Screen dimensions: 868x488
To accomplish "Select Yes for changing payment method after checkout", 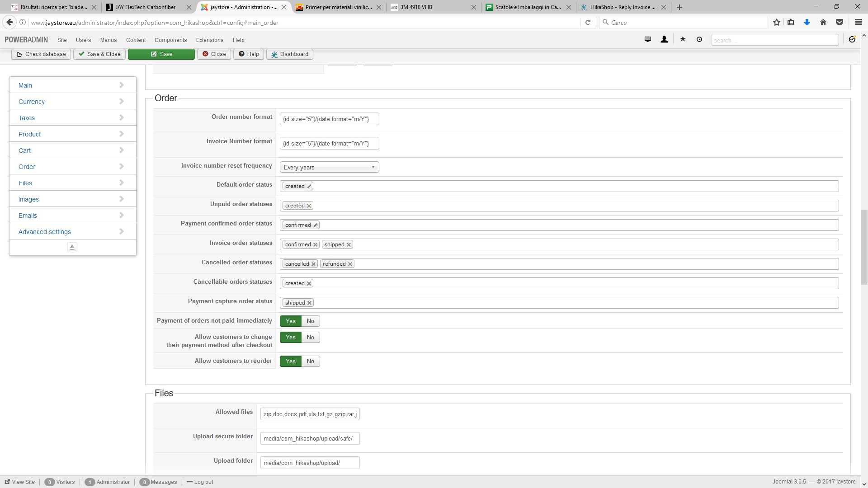I will tap(290, 337).
